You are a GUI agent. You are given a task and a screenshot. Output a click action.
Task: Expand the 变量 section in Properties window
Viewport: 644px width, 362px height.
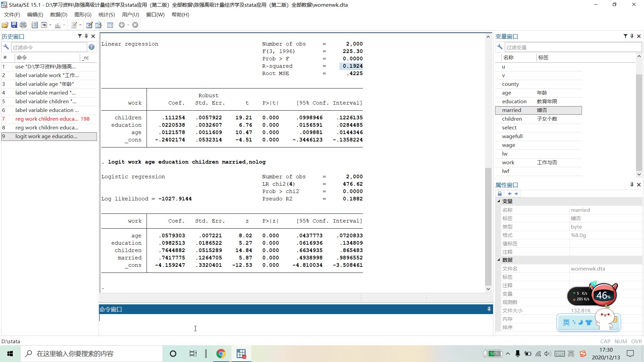(498, 201)
